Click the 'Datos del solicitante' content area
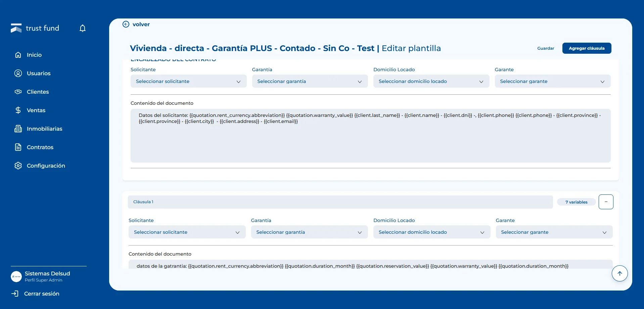 (371, 136)
